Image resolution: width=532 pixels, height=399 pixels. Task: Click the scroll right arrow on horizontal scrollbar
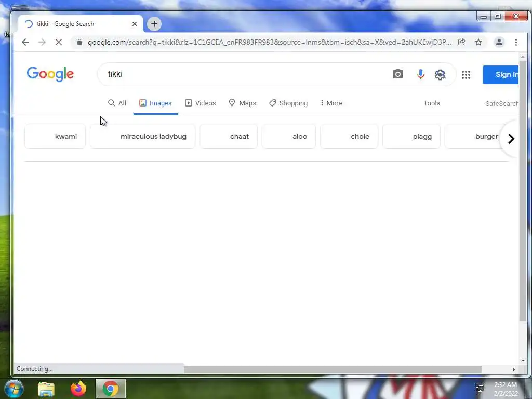click(514, 369)
